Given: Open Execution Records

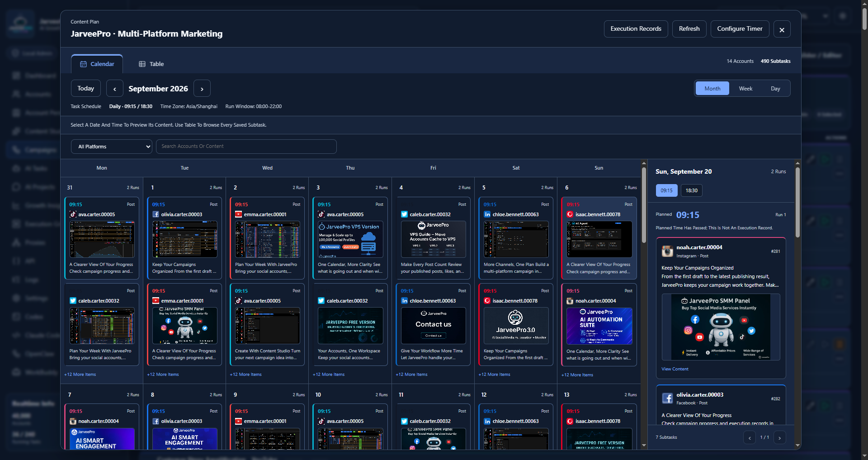Looking at the screenshot, I should (636, 29).
